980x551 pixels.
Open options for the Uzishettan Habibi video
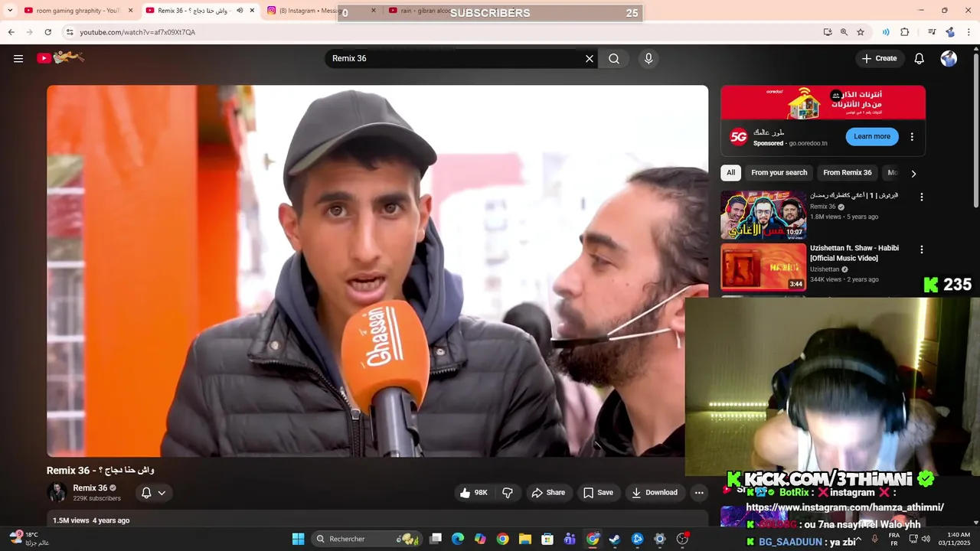coord(922,249)
